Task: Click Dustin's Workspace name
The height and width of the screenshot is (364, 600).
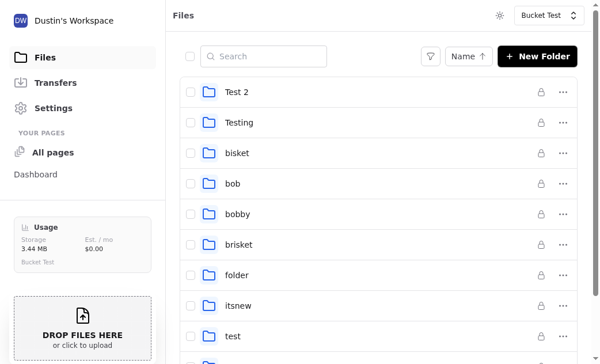Action: point(74,21)
